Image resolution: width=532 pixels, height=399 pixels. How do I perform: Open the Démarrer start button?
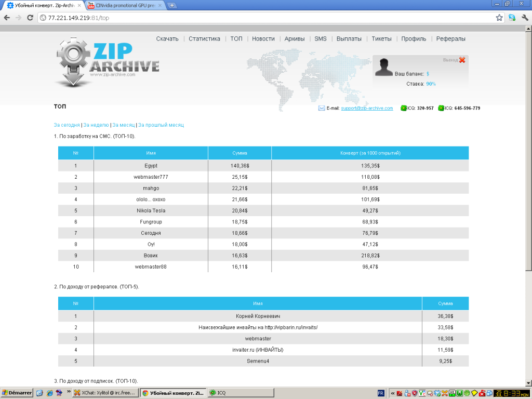17,393
